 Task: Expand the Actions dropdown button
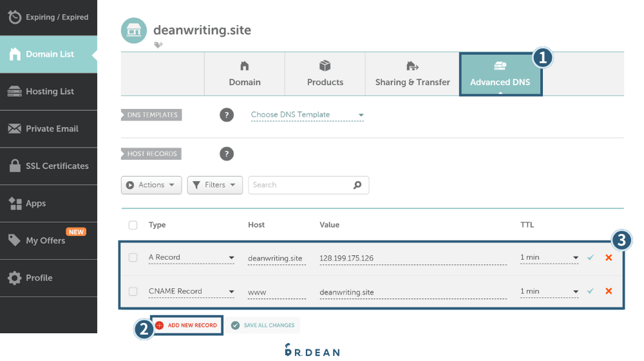click(151, 185)
